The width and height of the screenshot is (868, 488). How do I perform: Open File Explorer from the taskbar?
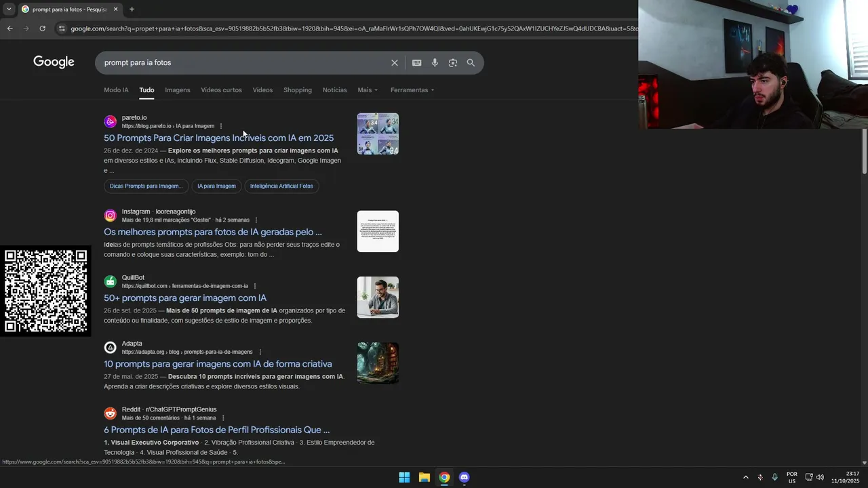coord(424,477)
